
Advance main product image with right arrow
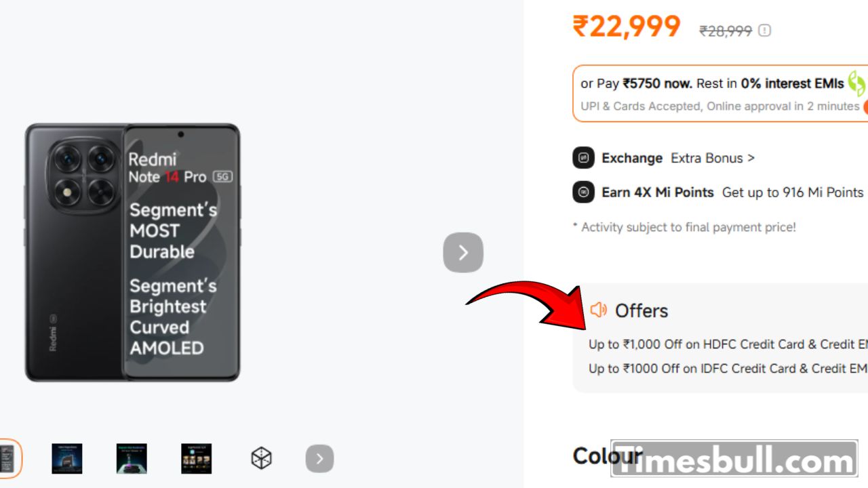(x=463, y=253)
